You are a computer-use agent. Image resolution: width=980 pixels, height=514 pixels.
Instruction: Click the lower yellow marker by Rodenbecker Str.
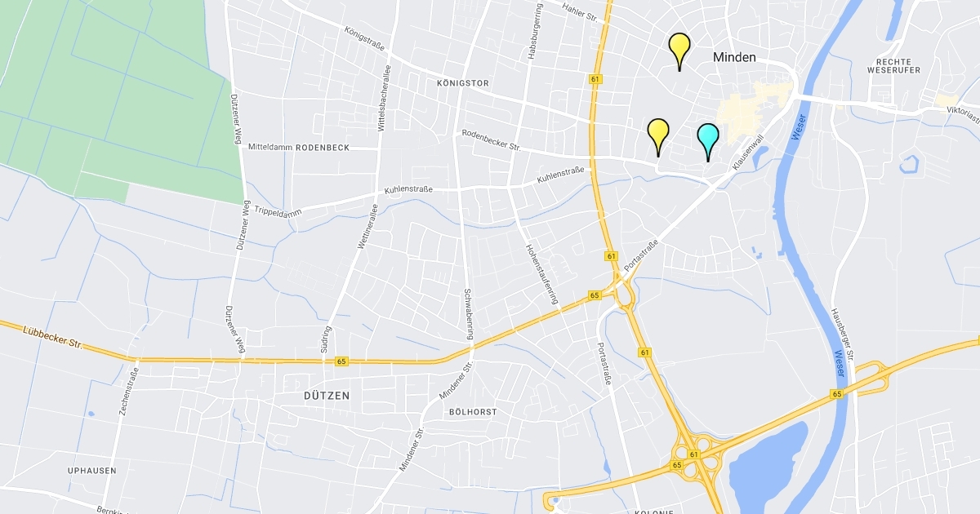pos(658,135)
